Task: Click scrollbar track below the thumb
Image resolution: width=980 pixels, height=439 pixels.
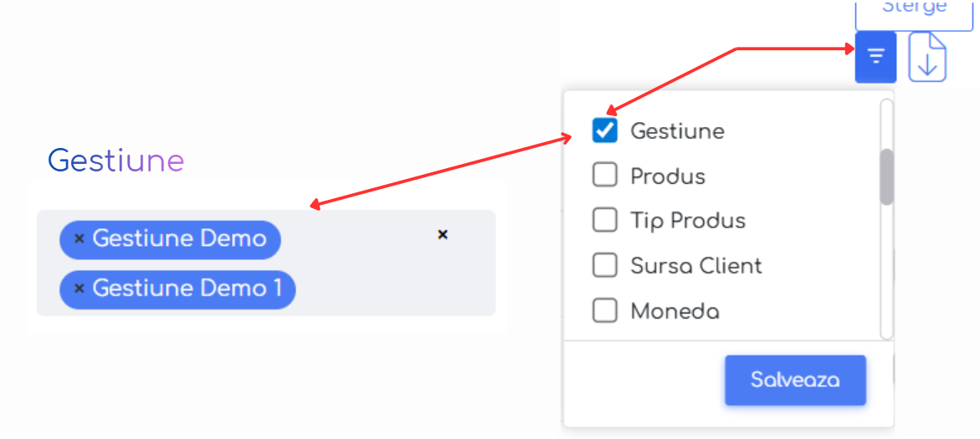Action: (x=886, y=276)
